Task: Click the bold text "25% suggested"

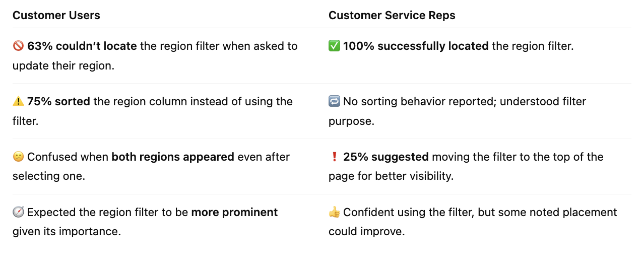Action: pos(386,157)
